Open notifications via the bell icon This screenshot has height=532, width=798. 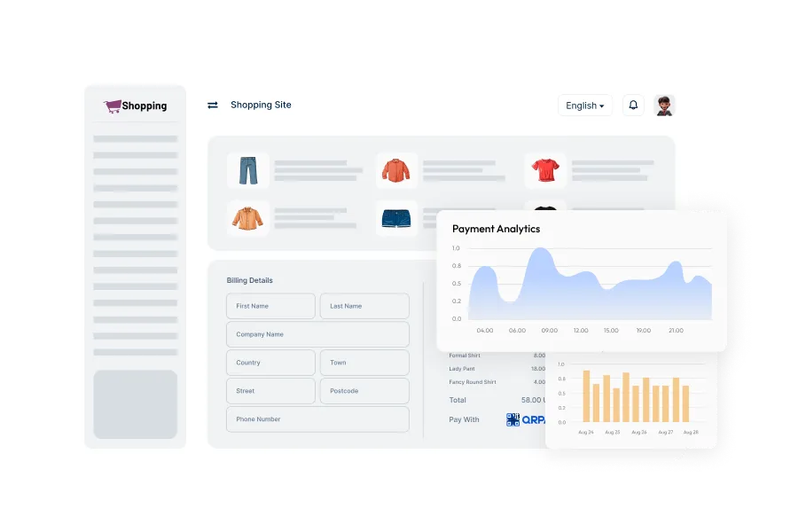pyautogui.click(x=633, y=106)
